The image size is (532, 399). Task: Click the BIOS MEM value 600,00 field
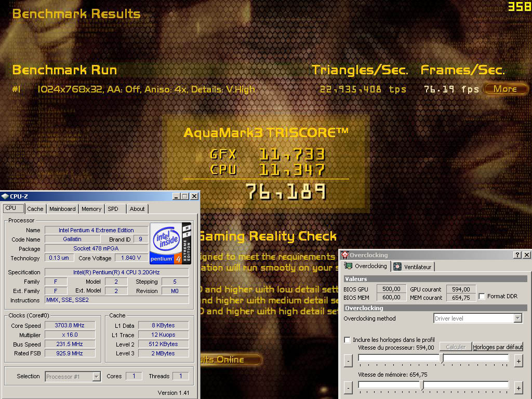(391, 298)
